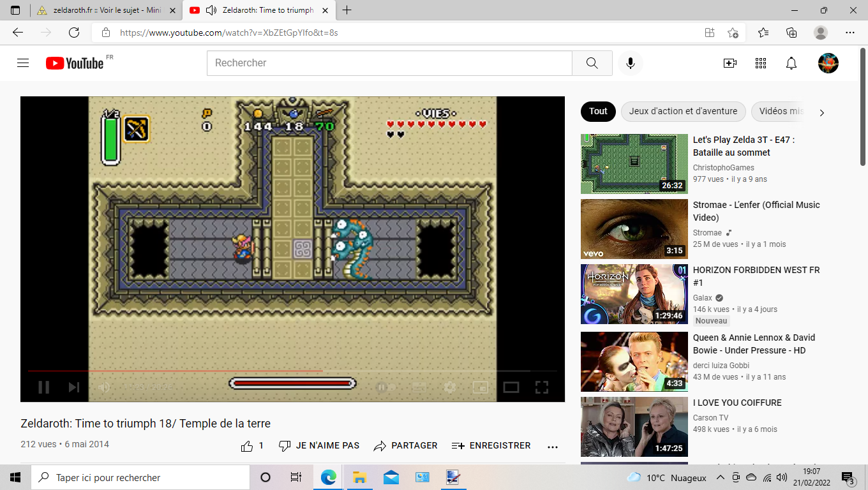Screen dimensions: 868x490
Task: Open Let's Play Zelda 3T - E47 title
Action: (x=744, y=146)
